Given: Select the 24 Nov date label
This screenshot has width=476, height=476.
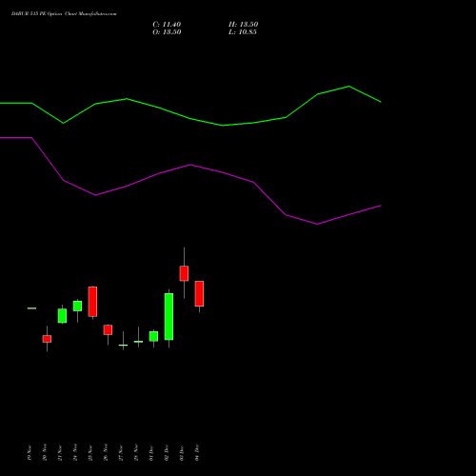Looking at the screenshot, I should coord(75,452).
